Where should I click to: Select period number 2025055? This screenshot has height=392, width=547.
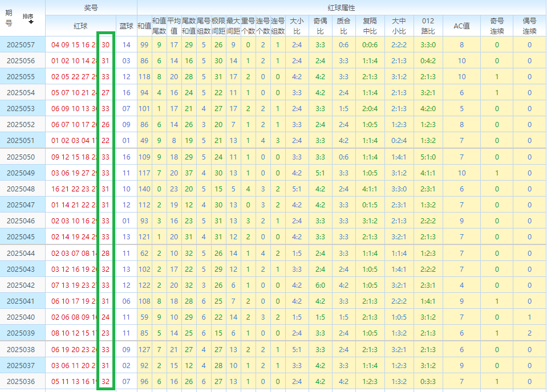point(21,77)
